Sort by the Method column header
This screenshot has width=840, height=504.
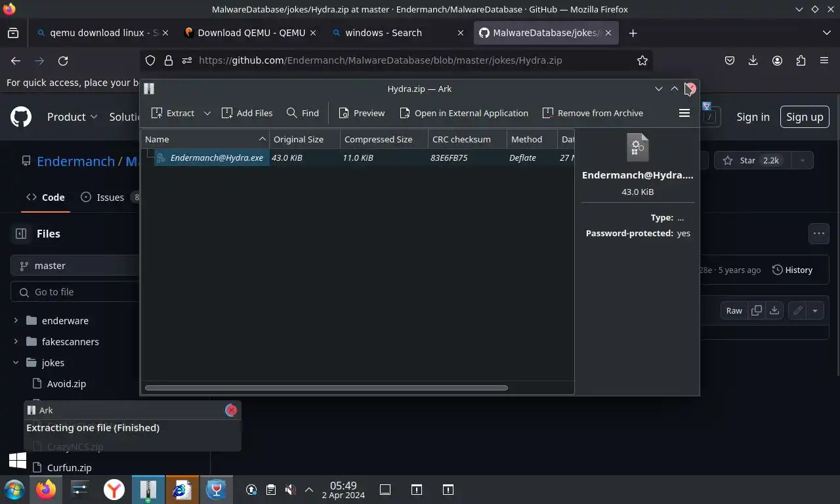click(532, 139)
